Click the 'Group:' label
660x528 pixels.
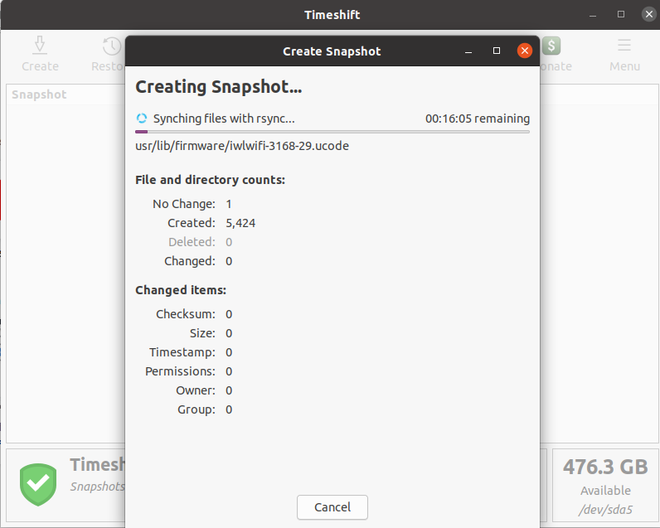tap(197, 410)
